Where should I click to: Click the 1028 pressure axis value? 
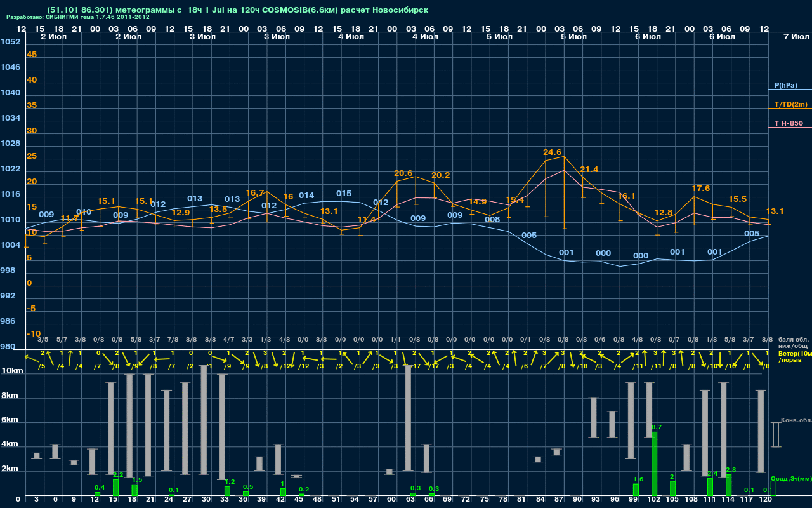10,144
